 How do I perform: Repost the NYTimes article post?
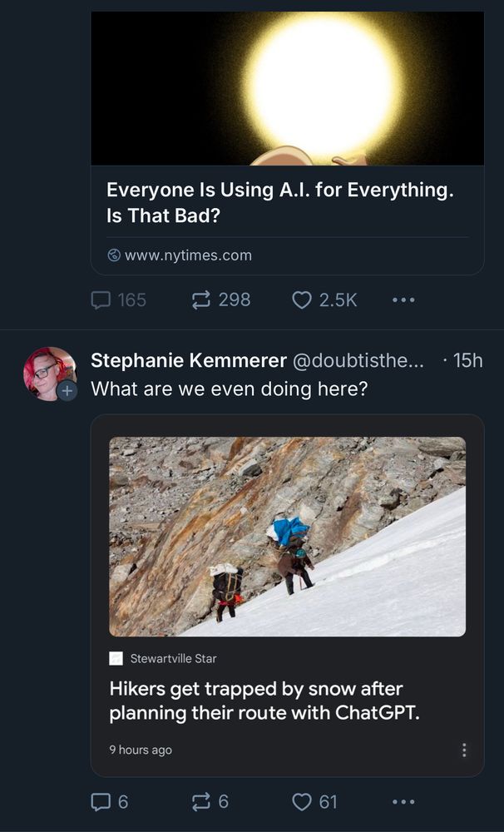[x=201, y=300]
